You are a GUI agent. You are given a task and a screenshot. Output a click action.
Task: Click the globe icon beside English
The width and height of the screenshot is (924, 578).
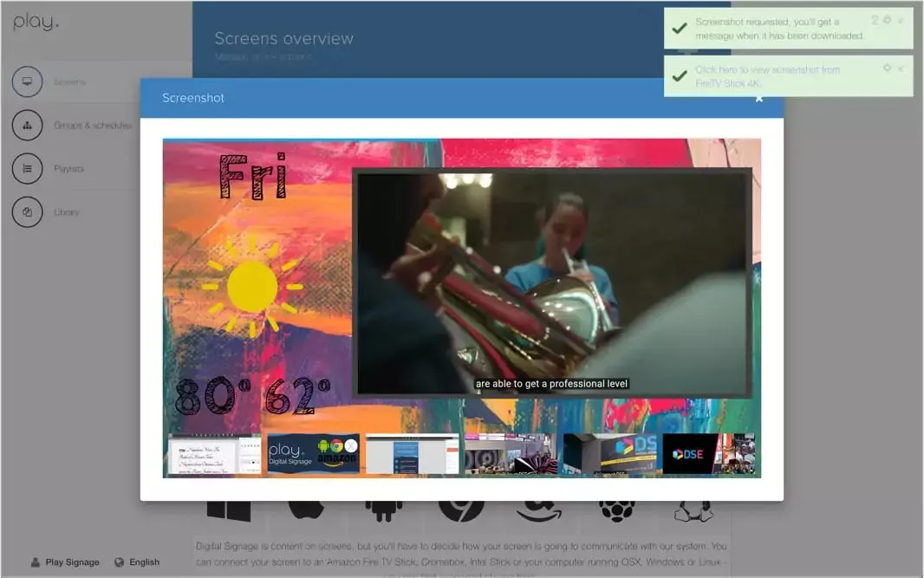coord(120,562)
